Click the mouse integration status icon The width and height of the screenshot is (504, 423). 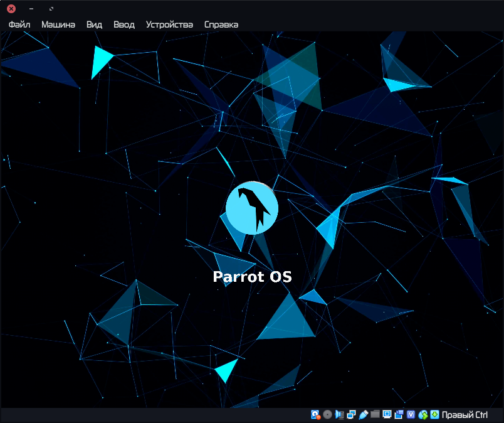423,415
